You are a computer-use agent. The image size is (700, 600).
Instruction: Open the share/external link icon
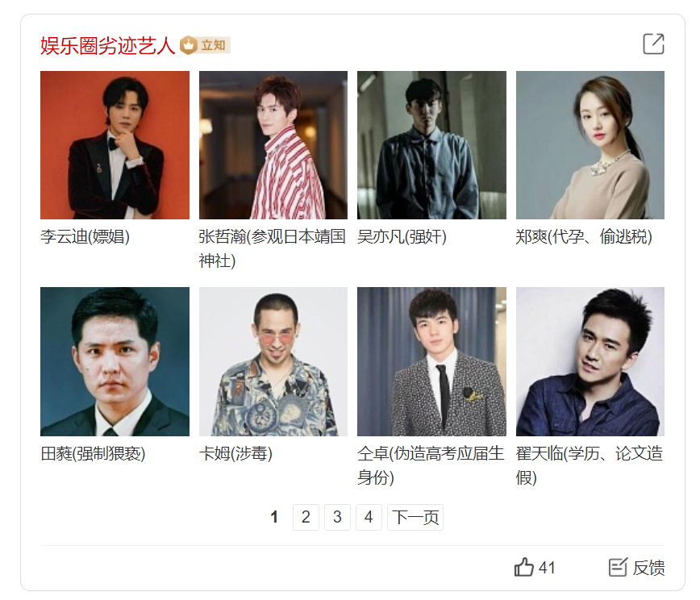(x=653, y=44)
